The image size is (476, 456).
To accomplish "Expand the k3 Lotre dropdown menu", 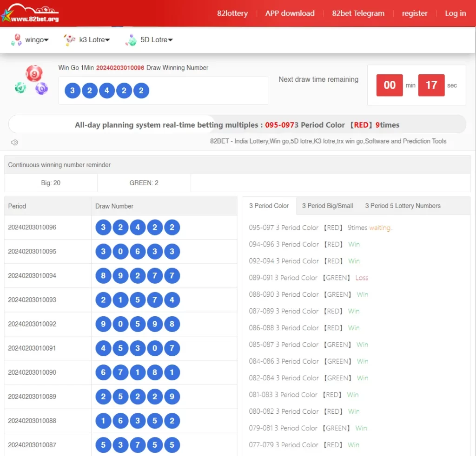I will [x=94, y=40].
